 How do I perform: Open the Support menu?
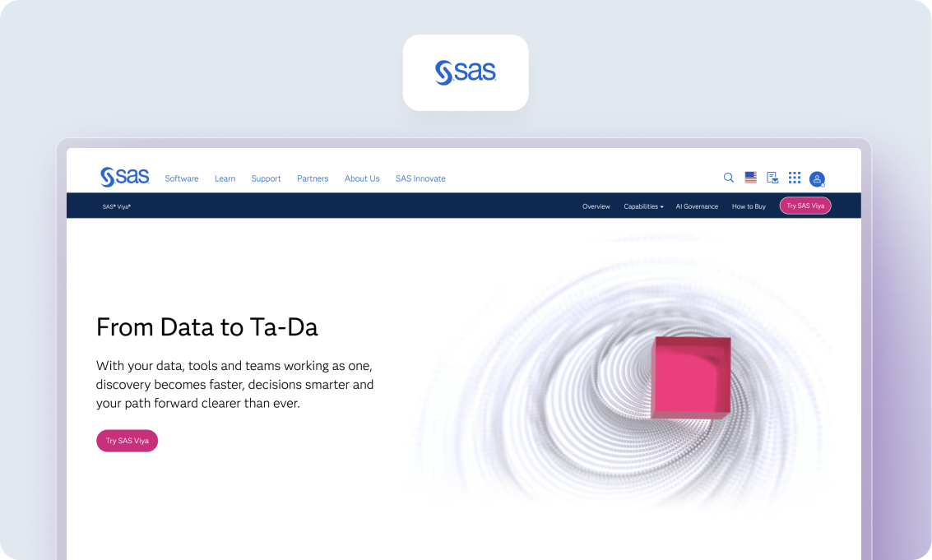click(266, 178)
